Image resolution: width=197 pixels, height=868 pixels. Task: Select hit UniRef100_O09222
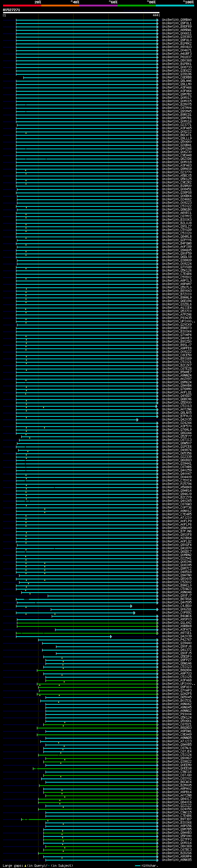177,352
